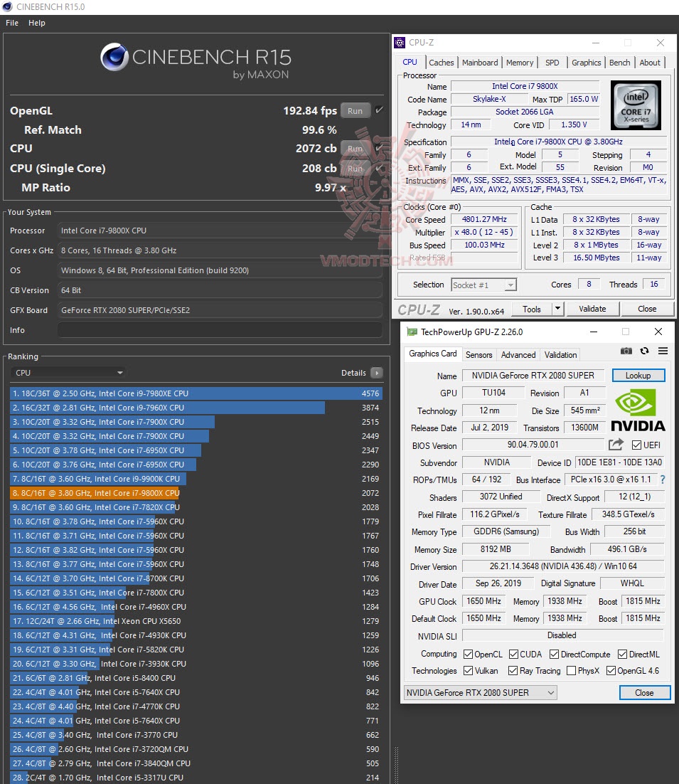The width and height of the screenshot is (679, 784).
Task: Run the OpenGL benchmark
Action: pyautogui.click(x=355, y=110)
